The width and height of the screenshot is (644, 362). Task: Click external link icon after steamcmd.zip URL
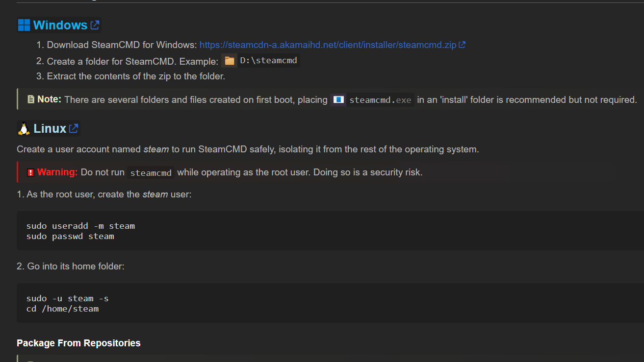pos(462,45)
